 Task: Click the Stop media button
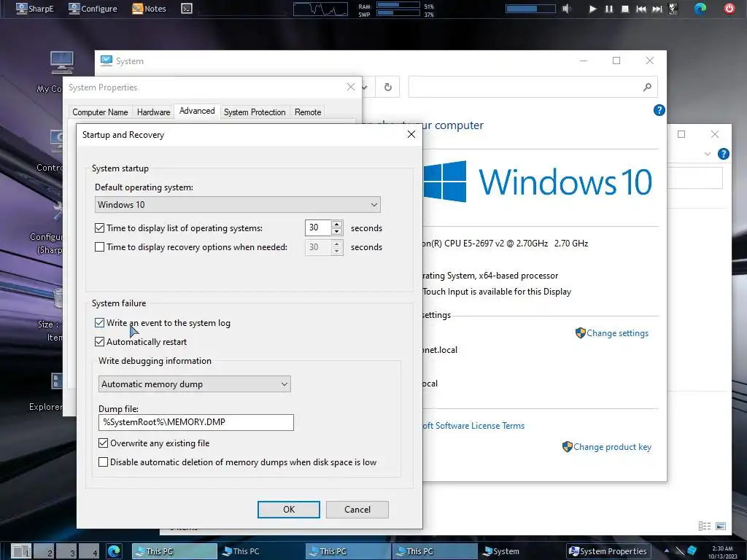point(625,9)
